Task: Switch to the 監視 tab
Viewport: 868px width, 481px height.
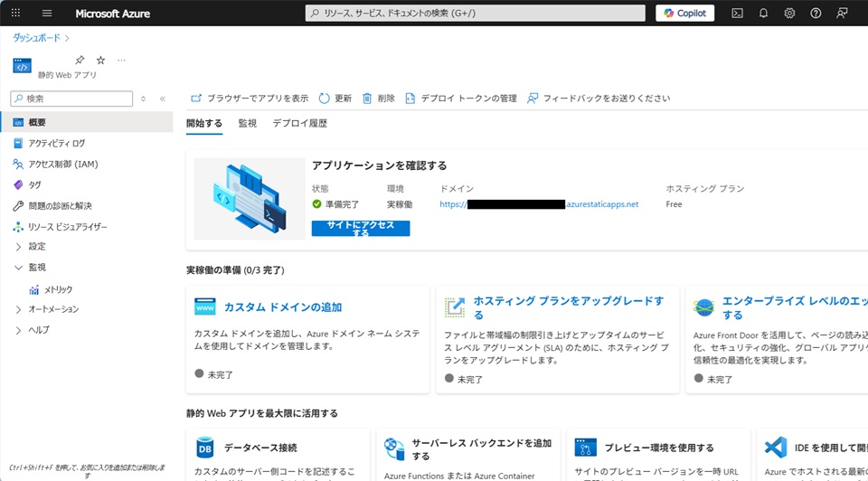Action: 247,123
